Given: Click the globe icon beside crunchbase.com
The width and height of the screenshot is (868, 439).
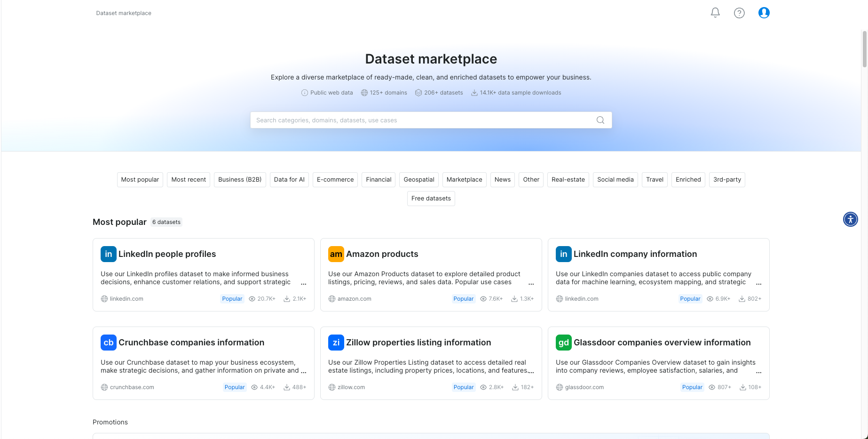Looking at the screenshot, I should [104, 387].
